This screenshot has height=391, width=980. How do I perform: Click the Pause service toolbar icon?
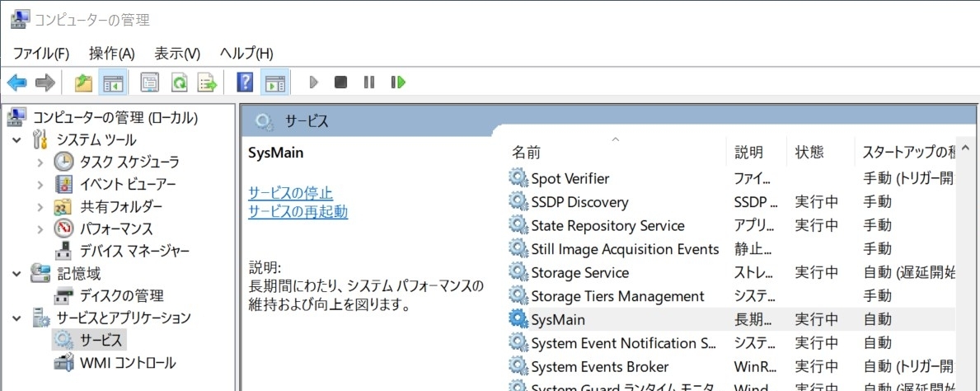pos(369,82)
